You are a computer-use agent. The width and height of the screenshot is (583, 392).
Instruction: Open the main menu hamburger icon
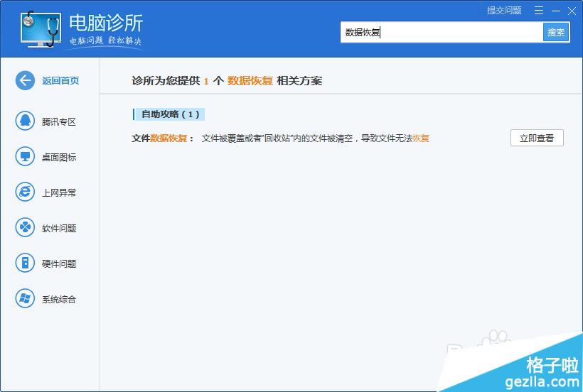(539, 11)
